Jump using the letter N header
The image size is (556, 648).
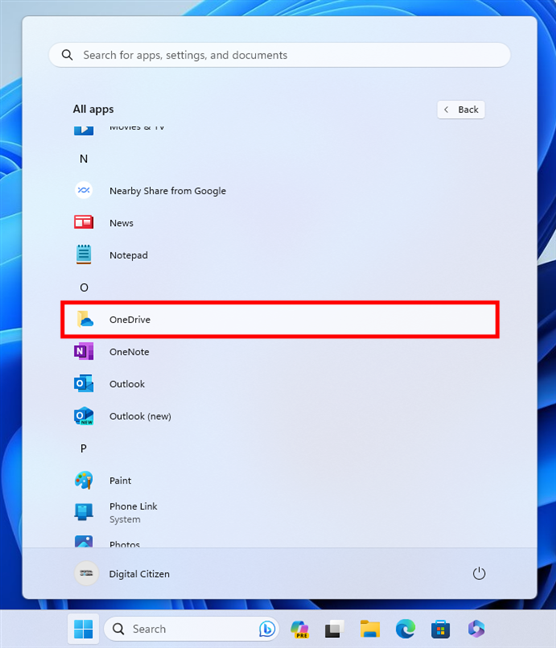pos(84,159)
